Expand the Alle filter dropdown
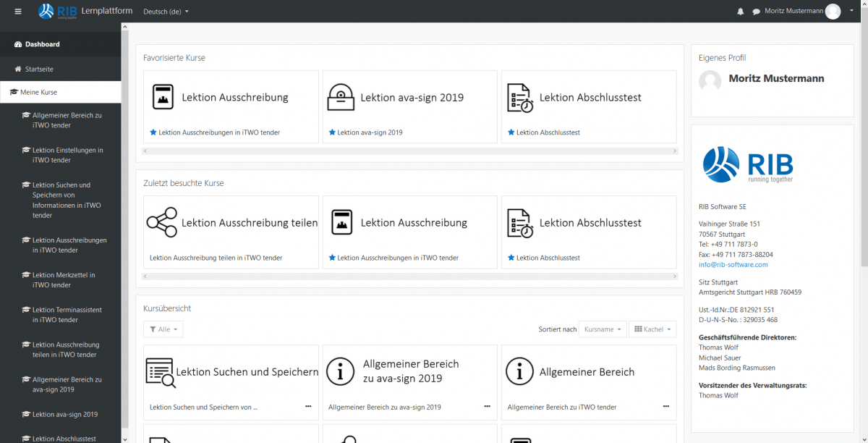868x443 pixels. click(x=163, y=329)
